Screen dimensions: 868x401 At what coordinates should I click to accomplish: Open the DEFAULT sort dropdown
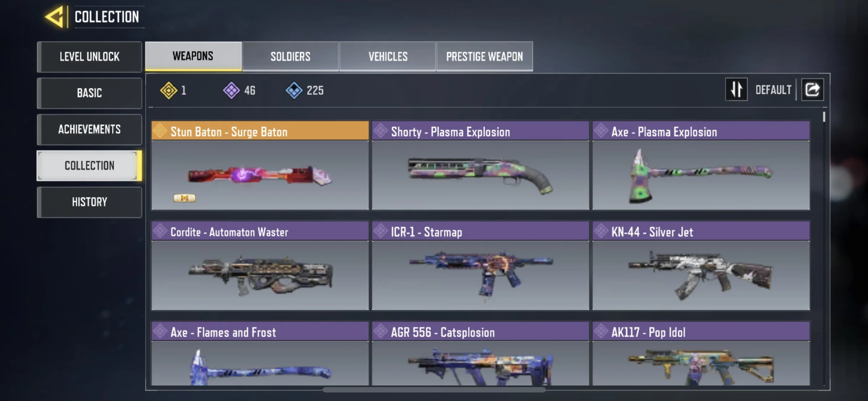tap(773, 90)
